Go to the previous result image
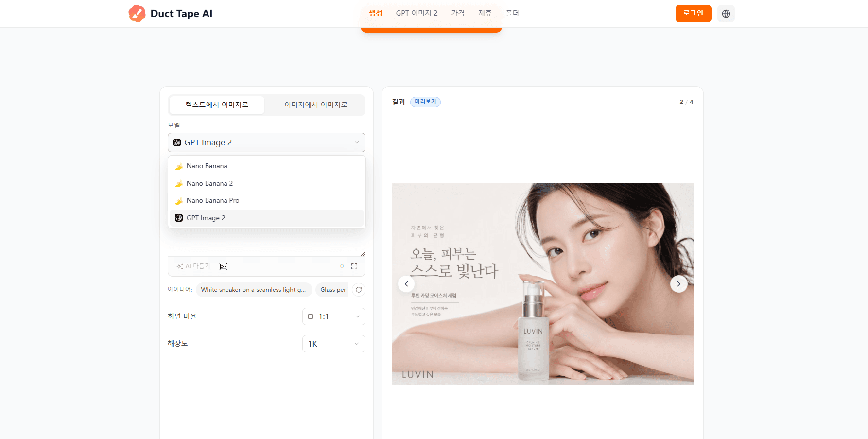Screen dimensions: 868x439 (406, 284)
